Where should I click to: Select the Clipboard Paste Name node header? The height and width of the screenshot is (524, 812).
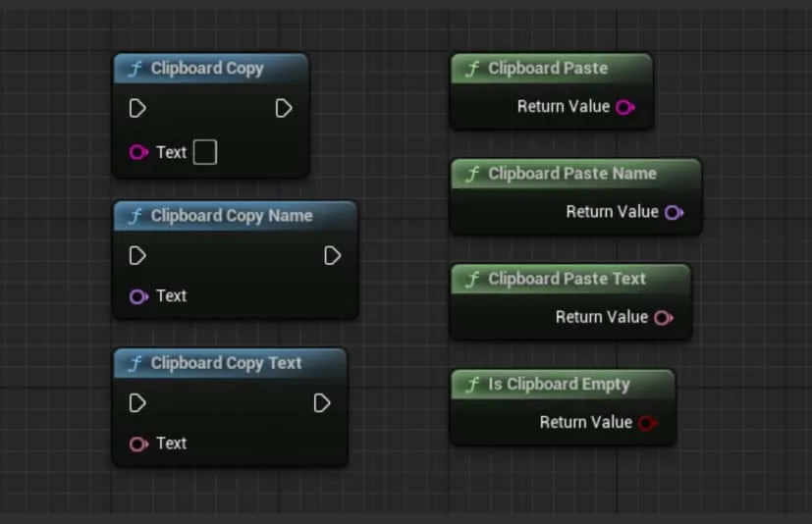572,174
